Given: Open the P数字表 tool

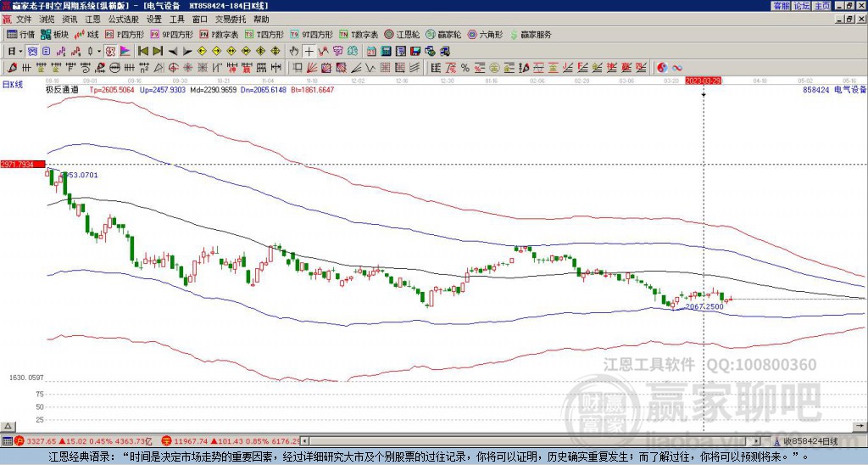Looking at the screenshot, I should pyautogui.click(x=219, y=34).
